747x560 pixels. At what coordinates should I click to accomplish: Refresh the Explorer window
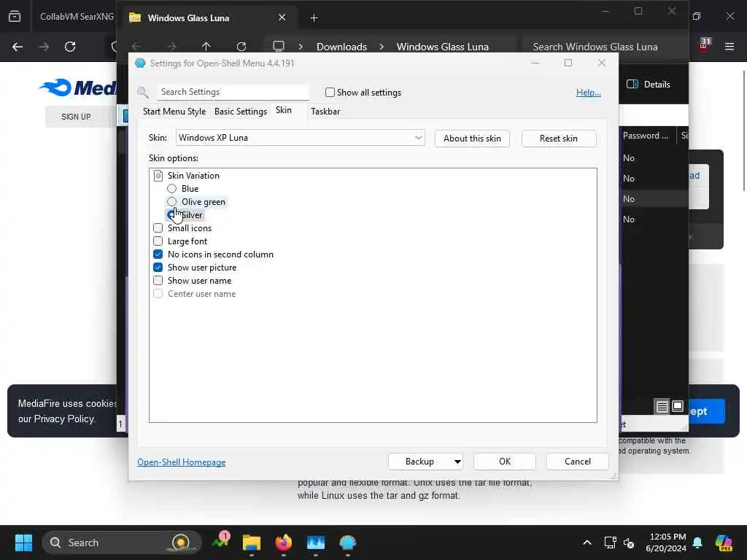pyautogui.click(x=241, y=46)
